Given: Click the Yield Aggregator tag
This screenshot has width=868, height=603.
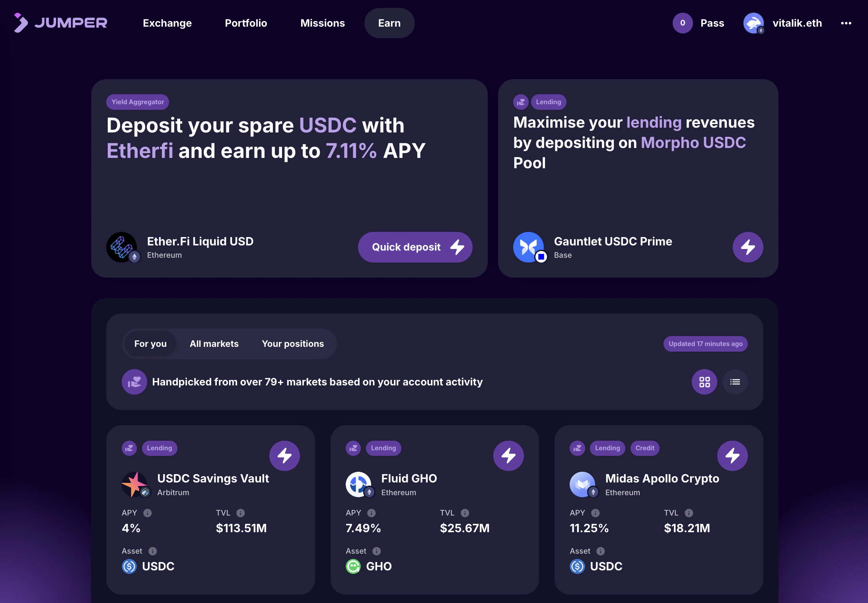Looking at the screenshot, I should 138,102.
